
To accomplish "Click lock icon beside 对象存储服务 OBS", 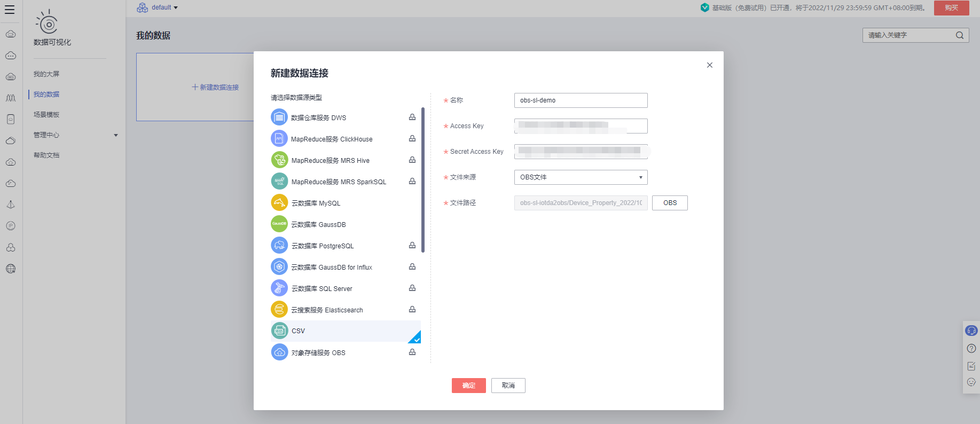I will tap(412, 352).
